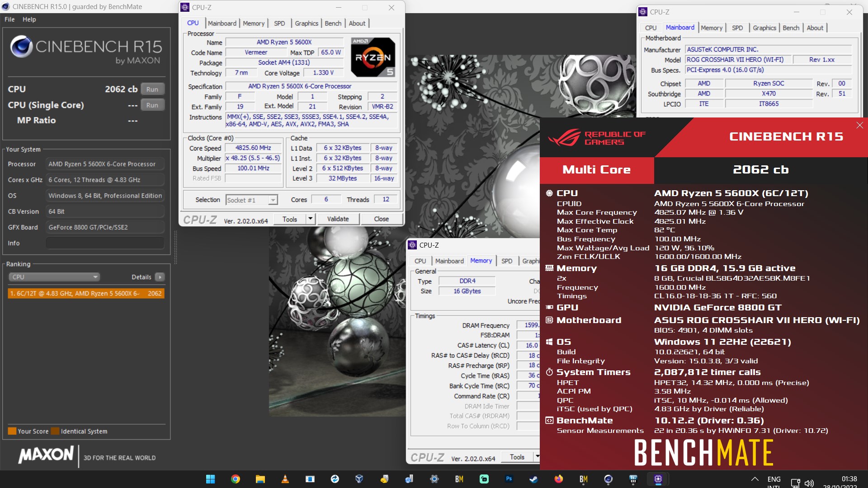Open About tab in top-right CPU-Z

pyautogui.click(x=815, y=28)
